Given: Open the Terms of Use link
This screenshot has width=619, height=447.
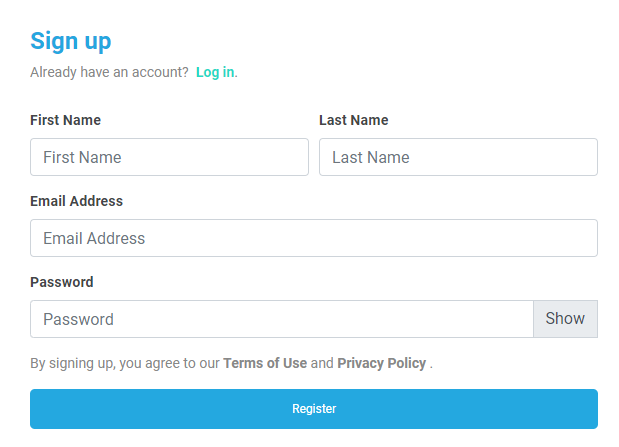Looking at the screenshot, I should (265, 363).
